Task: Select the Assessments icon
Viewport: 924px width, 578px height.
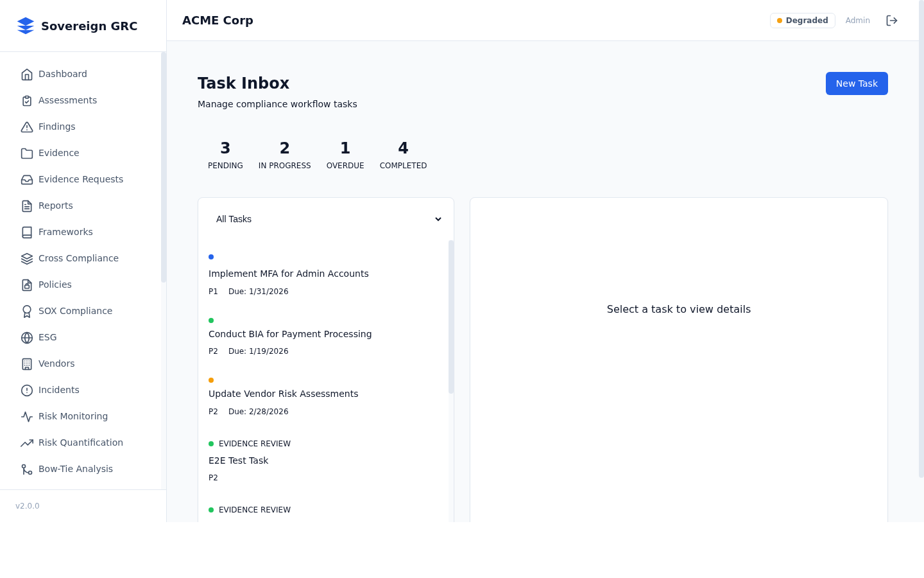Action: 27,100
